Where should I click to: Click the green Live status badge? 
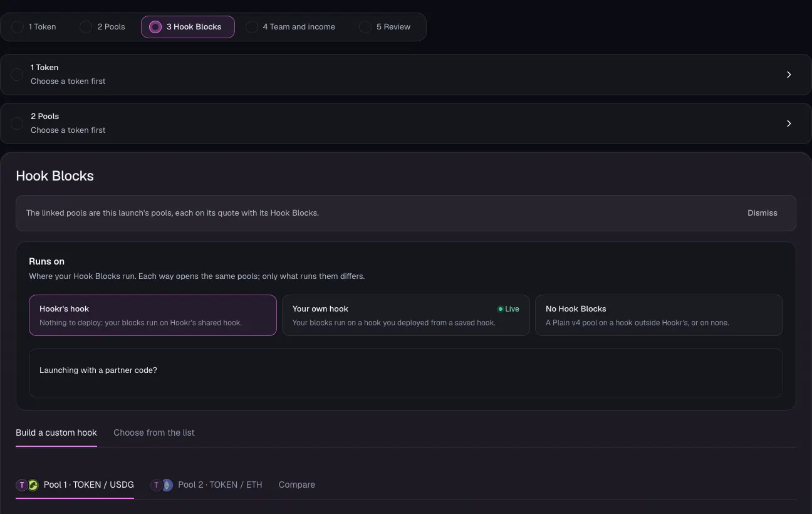click(x=508, y=309)
